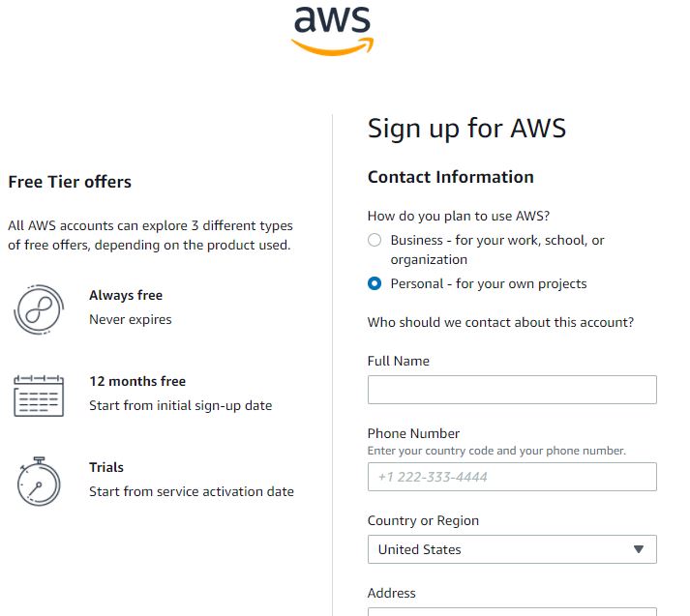Screen dimensions: 690x616
Task: Click the Full Name field label
Action: tap(398, 361)
